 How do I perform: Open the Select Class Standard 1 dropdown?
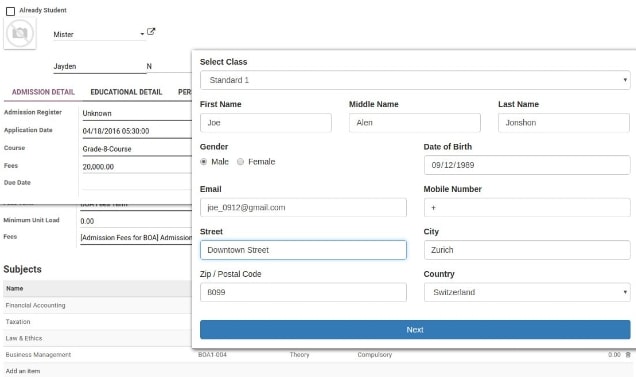[415, 80]
